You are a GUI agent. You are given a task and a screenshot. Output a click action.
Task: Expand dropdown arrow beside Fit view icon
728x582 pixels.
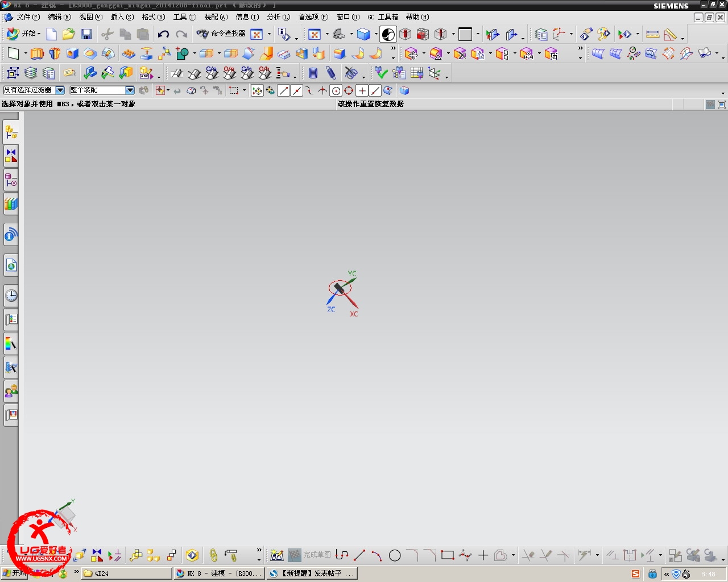click(x=327, y=34)
